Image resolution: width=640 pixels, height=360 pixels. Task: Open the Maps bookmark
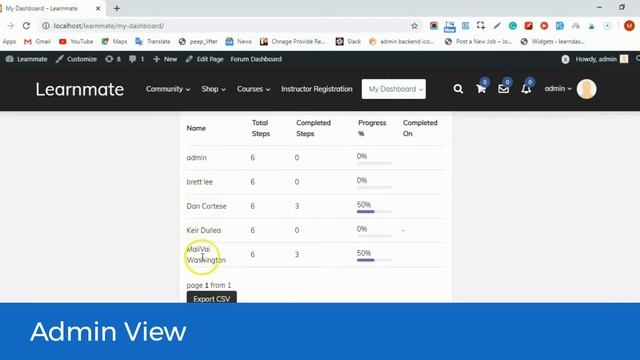tap(114, 42)
